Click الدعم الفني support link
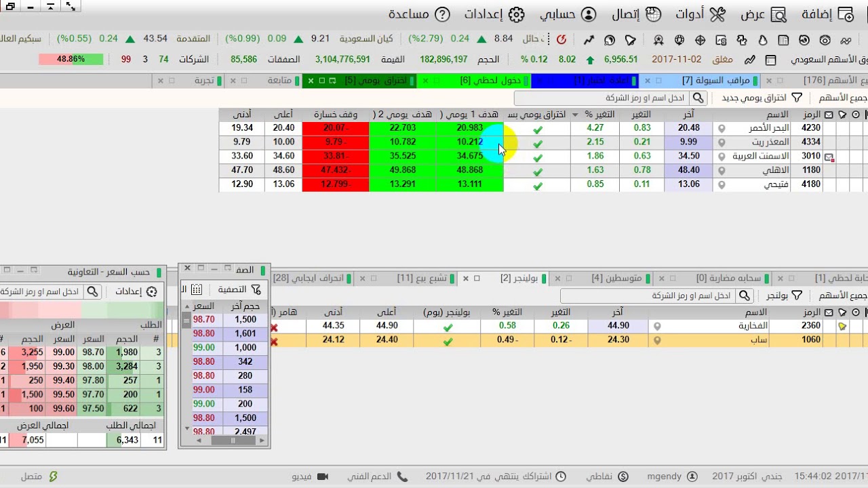 pos(378,476)
